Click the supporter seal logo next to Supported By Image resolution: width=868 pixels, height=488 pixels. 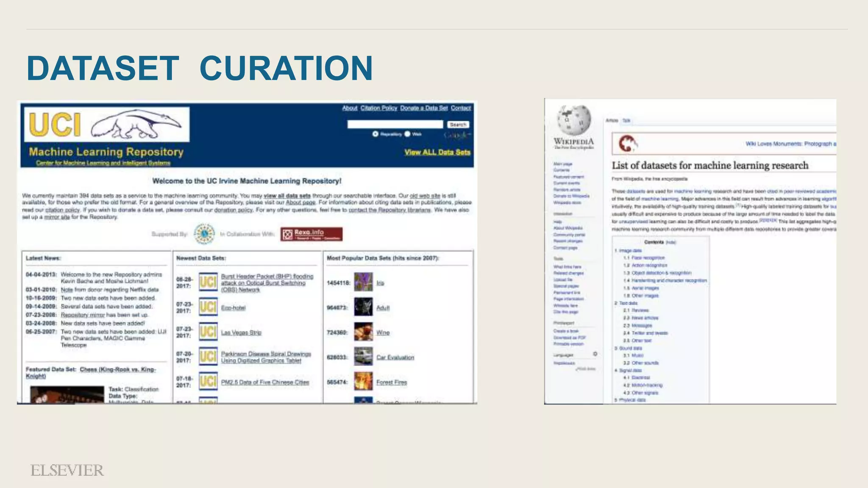coord(204,234)
